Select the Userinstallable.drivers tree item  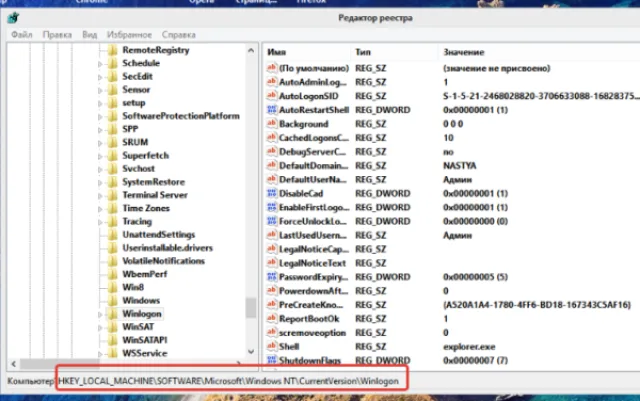(x=167, y=248)
